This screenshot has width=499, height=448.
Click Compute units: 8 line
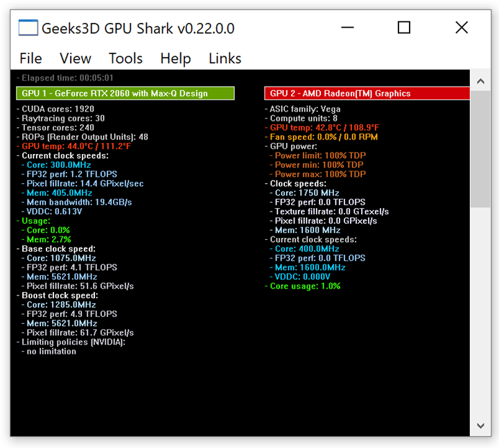[301, 118]
